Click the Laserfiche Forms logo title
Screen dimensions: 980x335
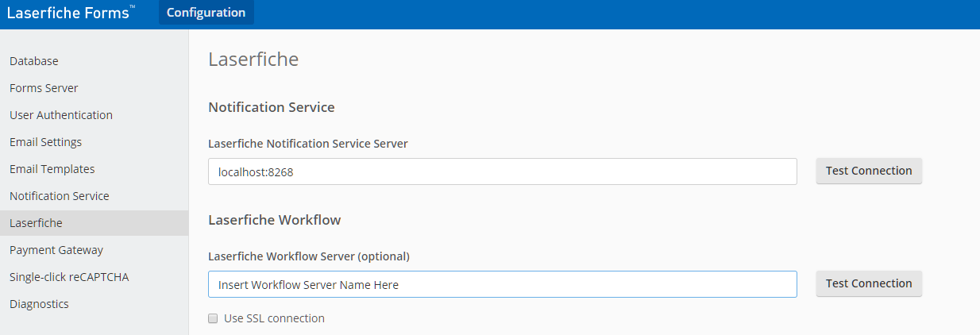(70, 13)
